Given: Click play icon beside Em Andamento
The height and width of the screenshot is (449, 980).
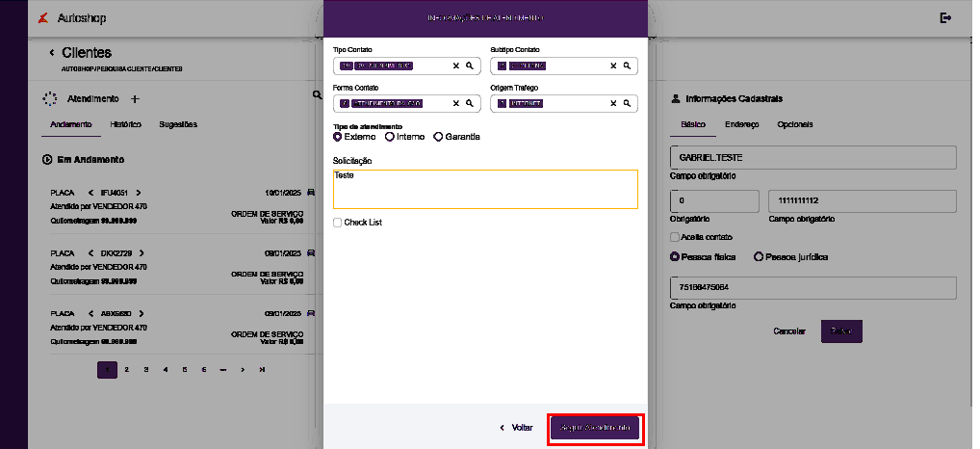Looking at the screenshot, I should 47,160.
